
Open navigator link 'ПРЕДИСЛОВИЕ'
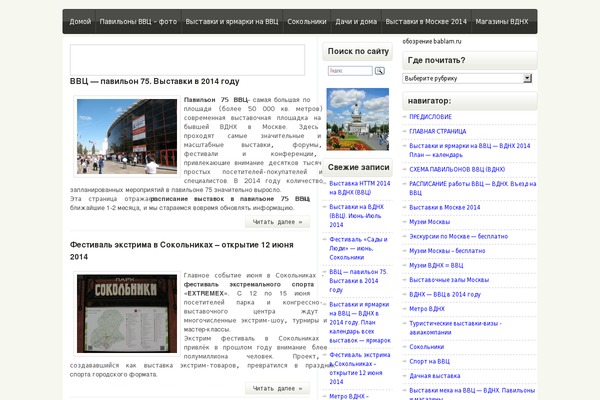coord(430,117)
